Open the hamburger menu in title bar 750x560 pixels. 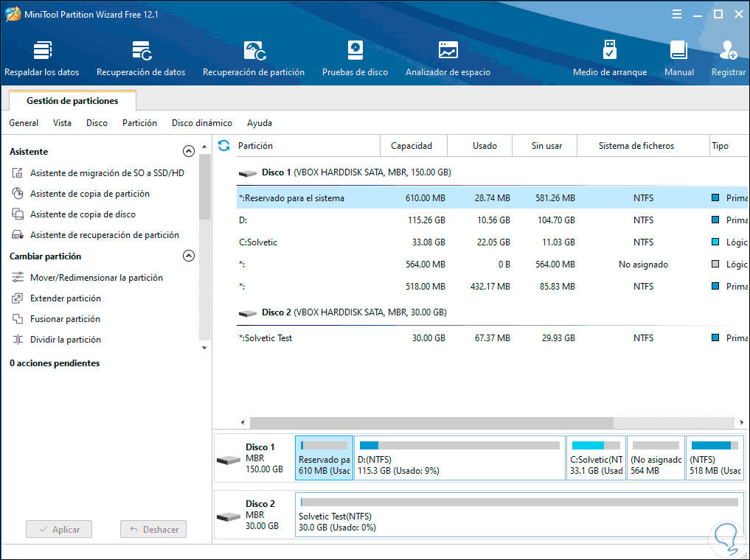pyautogui.click(x=677, y=14)
